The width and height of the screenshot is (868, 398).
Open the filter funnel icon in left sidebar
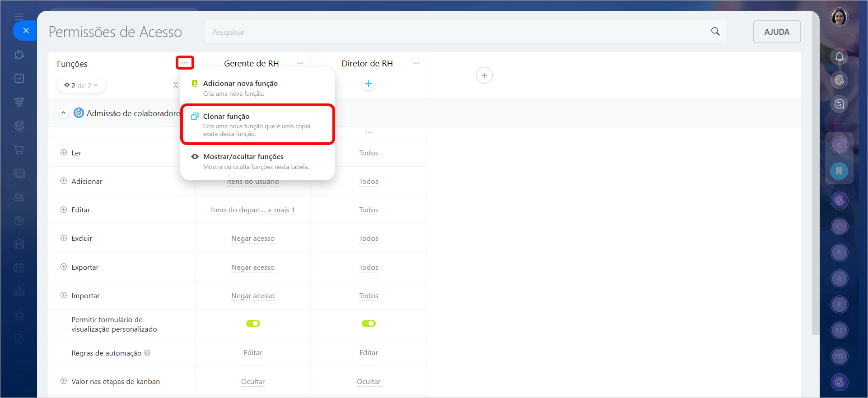pos(19,103)
